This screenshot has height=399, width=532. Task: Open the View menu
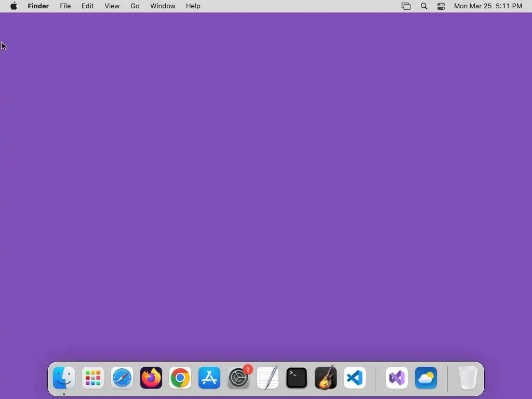tap(112, 6)
